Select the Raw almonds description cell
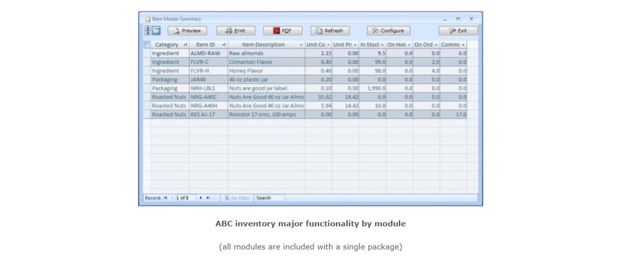This screenshot has width=644, height=256. [266, 53]
